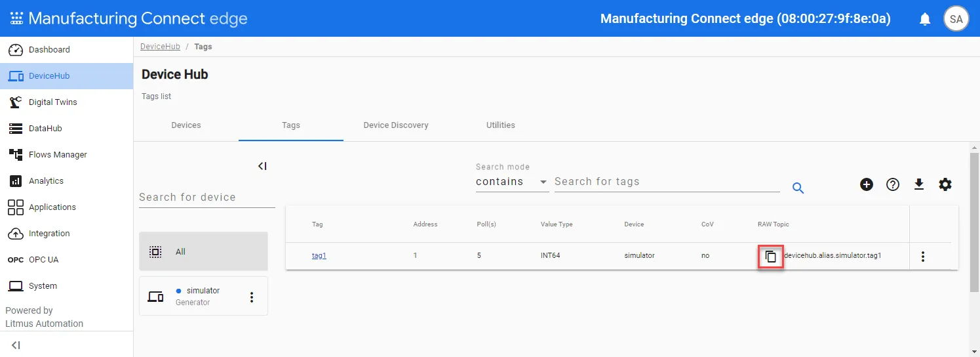Focus the Search for device field
Viewport: 980px width, 357px height.
click(x=207, y=198)
